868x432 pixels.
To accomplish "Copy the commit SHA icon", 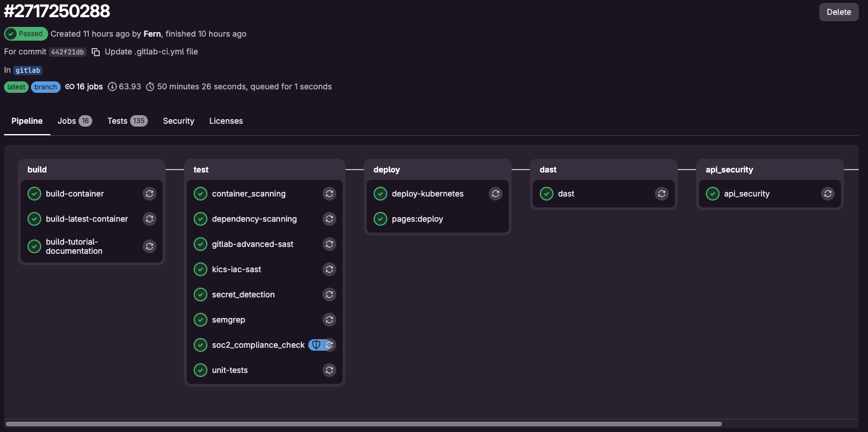I will 96,52.
